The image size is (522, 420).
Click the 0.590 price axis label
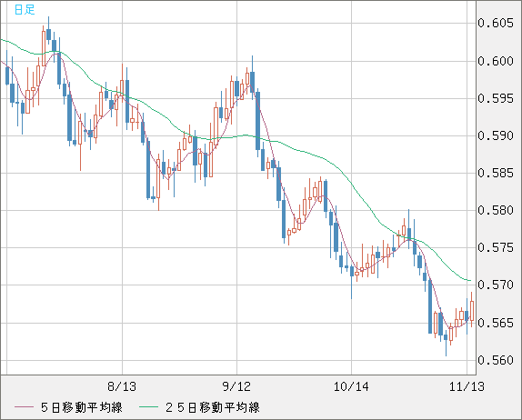pos(496,135)
